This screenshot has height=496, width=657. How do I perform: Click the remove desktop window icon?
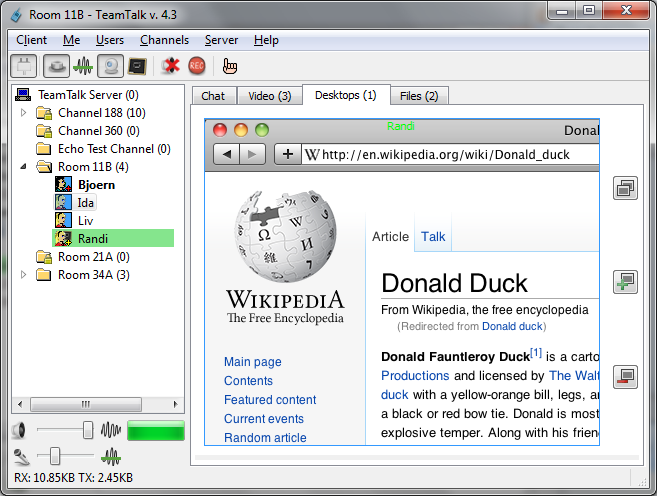[625, 376]
